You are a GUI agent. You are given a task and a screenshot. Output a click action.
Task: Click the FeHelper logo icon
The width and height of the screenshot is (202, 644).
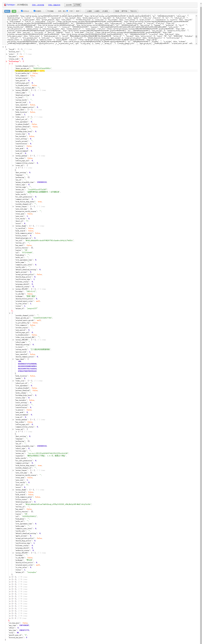click(5, 5)
